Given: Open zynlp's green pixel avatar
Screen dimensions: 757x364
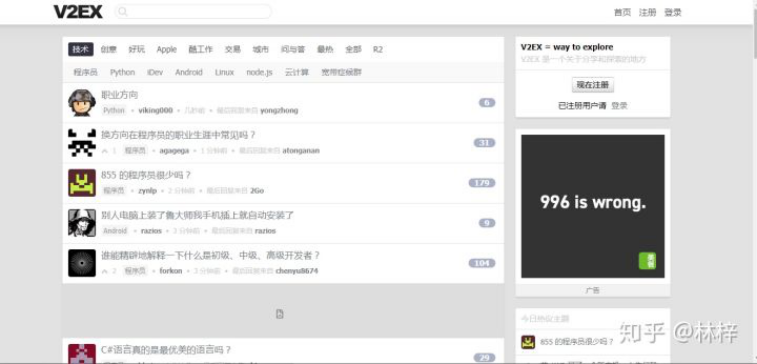Looking at the screenshot, I should pyautogui.click(x=82, y=182).
